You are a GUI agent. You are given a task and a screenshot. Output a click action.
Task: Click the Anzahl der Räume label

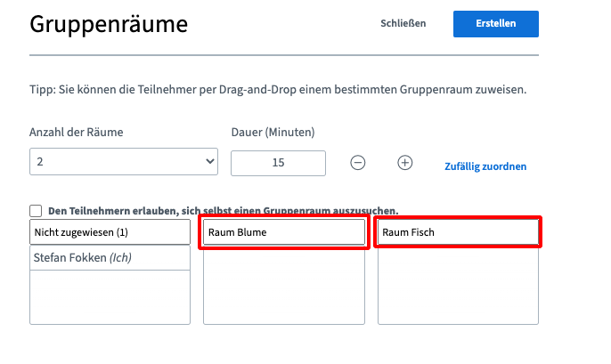point(77,133)
